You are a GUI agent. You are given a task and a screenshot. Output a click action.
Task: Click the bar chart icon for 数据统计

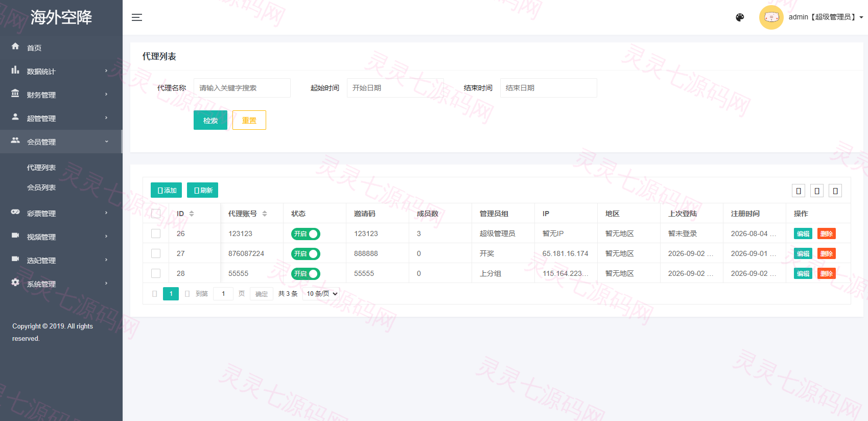15,70
